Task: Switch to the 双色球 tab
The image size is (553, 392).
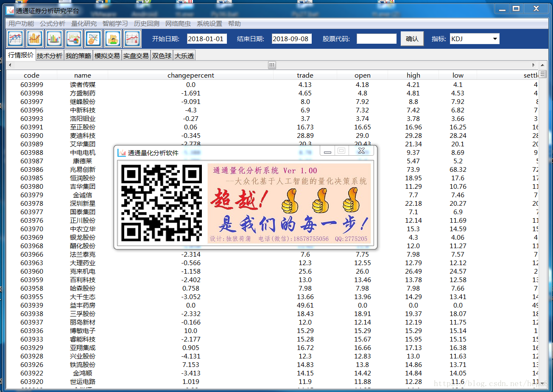Action: point(162,56)
